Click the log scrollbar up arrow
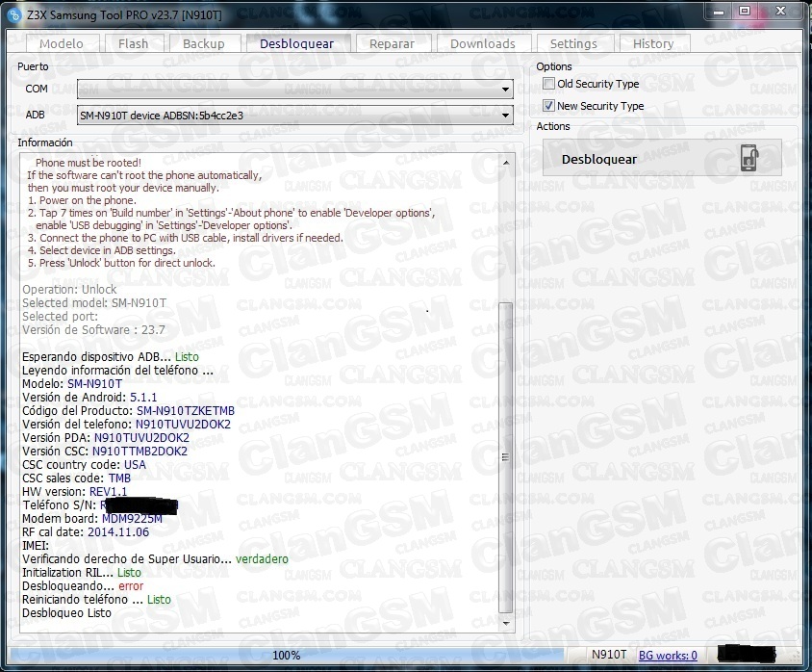The image size is (812, 672). tap(506, 162)
